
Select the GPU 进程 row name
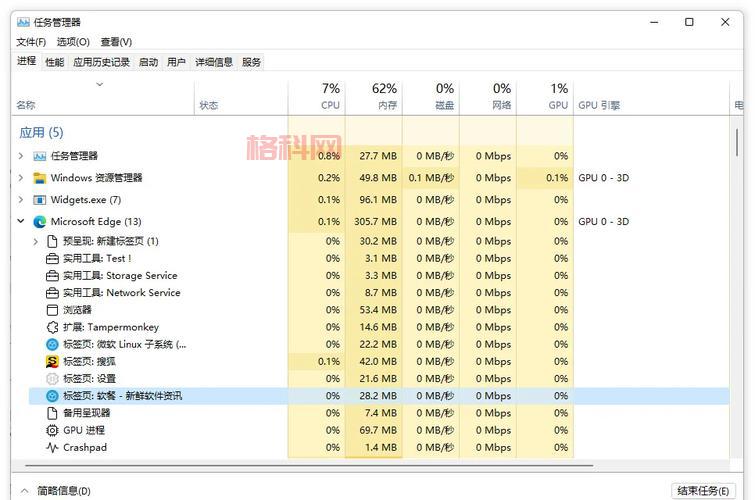pyautogui.click(x=84, y=430)
